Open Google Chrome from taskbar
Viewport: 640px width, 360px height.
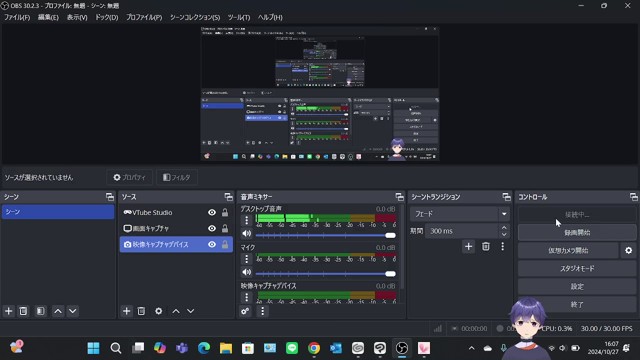[314, 348]
